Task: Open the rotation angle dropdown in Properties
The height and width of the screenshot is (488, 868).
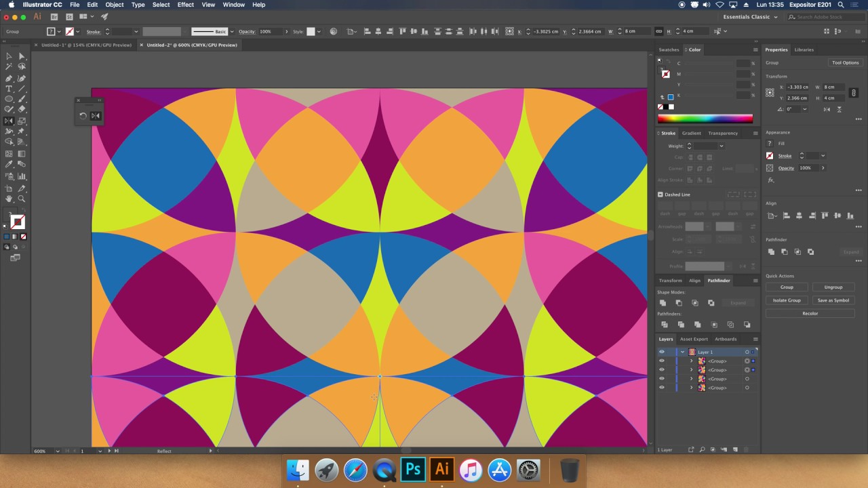Action: 805,108
